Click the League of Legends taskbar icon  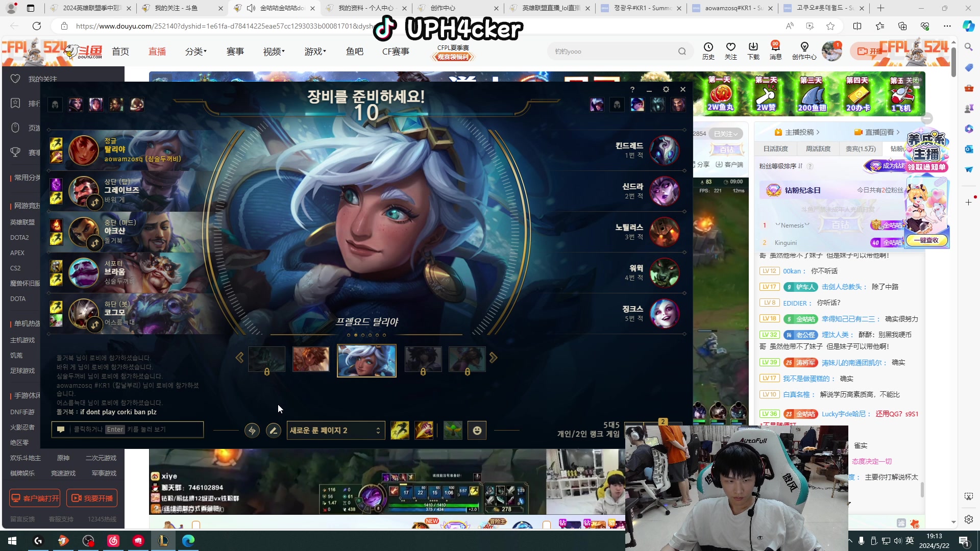163,541
